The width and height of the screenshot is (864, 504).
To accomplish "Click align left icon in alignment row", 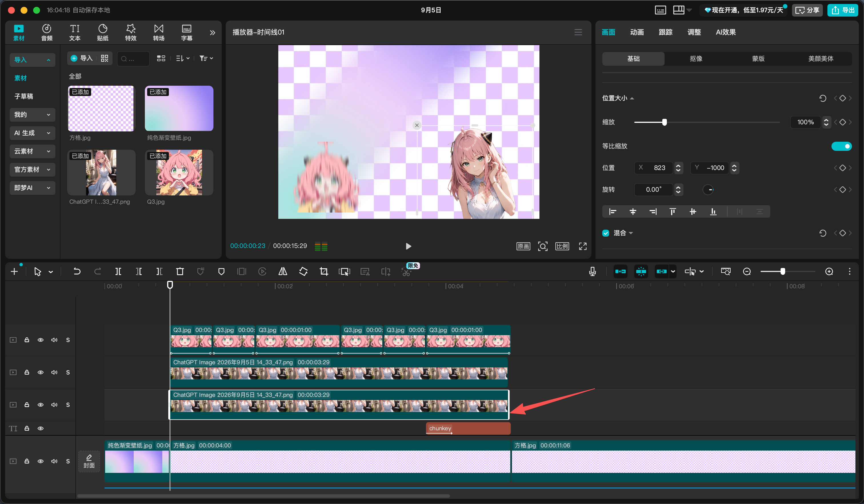I will point(612,211).
